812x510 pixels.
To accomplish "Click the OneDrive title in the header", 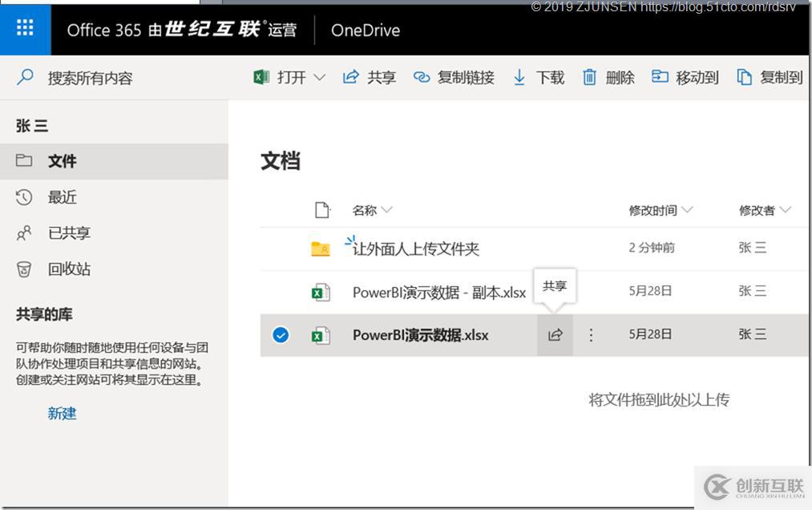I will (x=366, y=30).
